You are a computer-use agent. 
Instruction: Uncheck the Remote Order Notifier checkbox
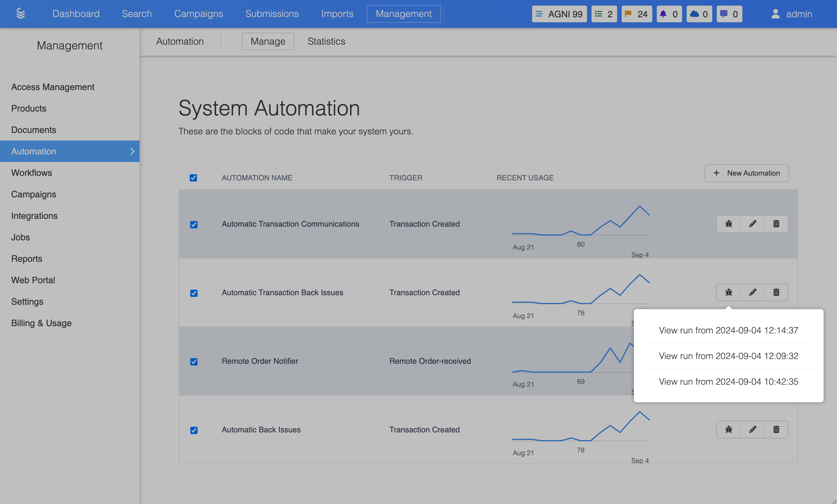tap(194, 362)
